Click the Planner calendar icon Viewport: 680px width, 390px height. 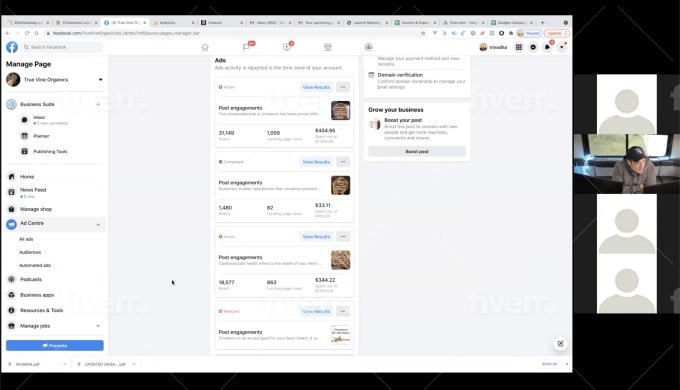pyautogui.click(x=24, y=136)
